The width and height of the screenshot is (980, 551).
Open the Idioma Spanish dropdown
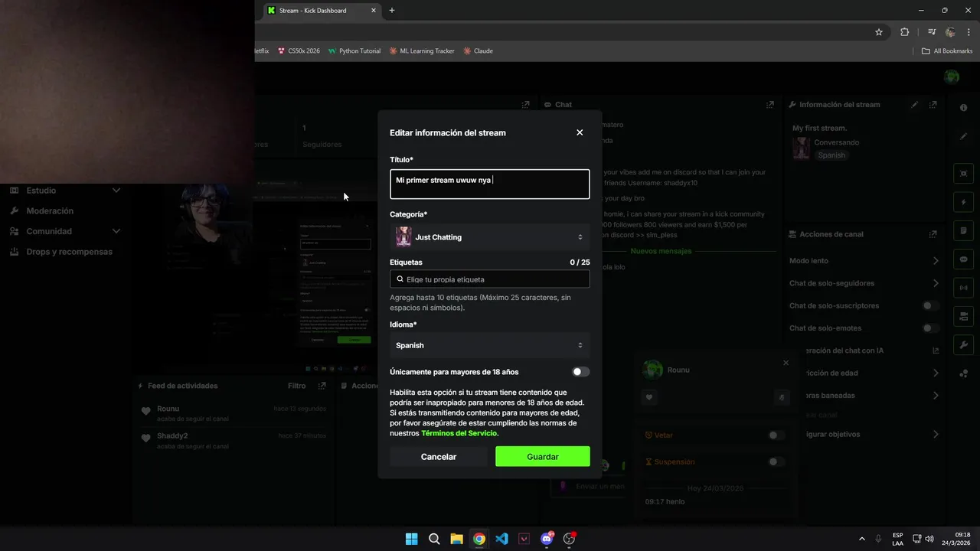pyautogui.click(x=489, y=345)
